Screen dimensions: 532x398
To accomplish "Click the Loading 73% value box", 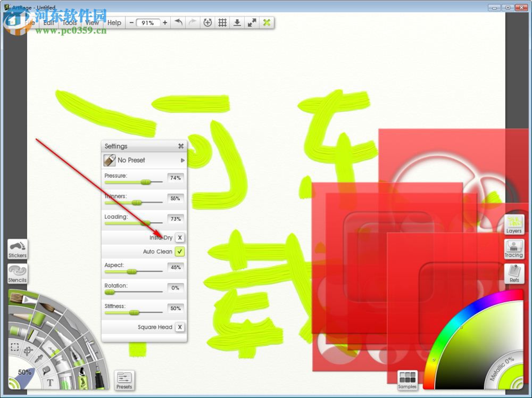I will click(x=176, y=219).
